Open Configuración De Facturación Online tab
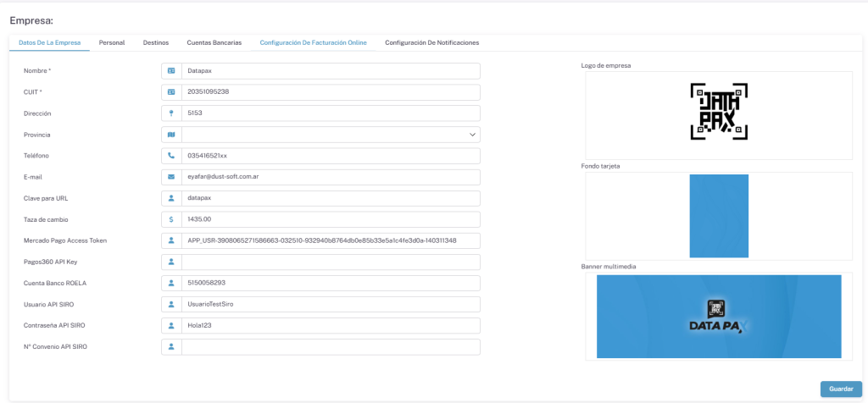868x403 pixels. [313, 42]
